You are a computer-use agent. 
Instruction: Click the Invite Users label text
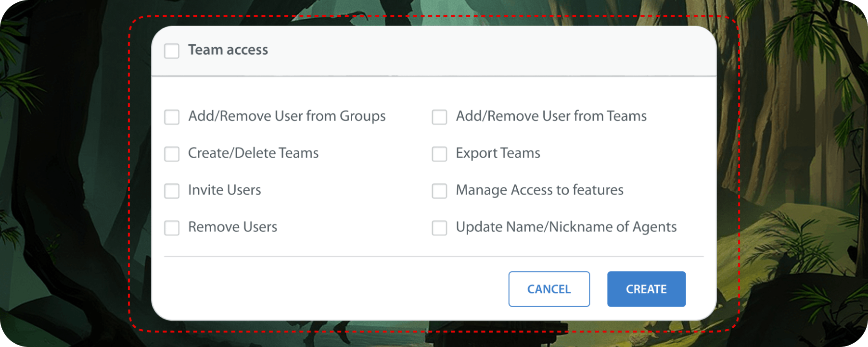coord(225,190)
